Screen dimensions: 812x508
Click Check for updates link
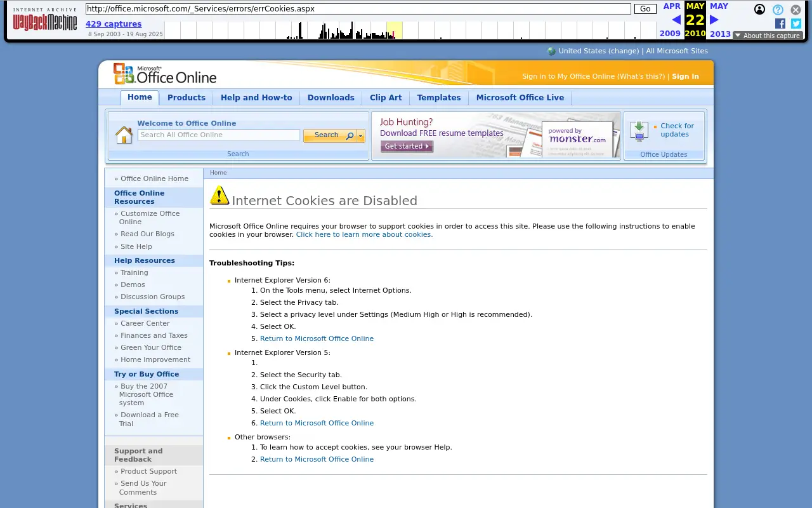(677, 130)
